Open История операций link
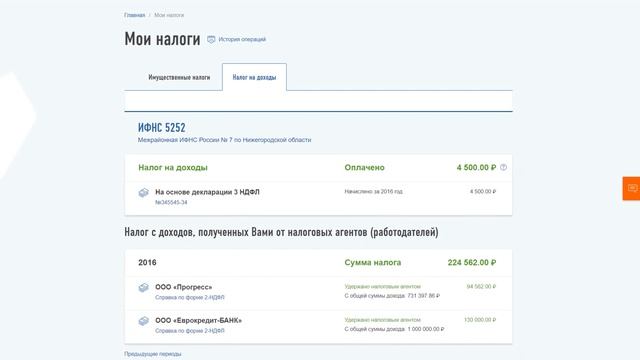This screenshot has width=640, height=360. pyautogui.click(x=242, y=40)
